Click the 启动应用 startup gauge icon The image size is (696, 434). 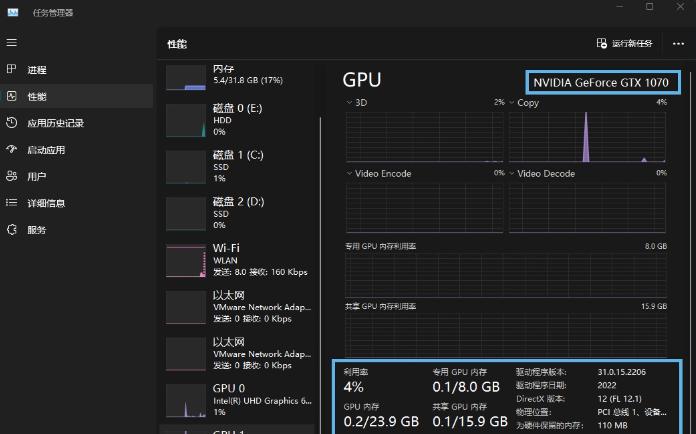tap(12, 149)
